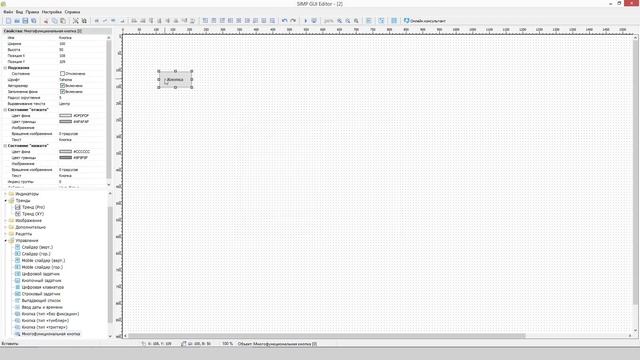Viewport: 640px width, 360px height.
Task: Click the Шрифт Tahoma value
Action: click(x=65, y=80)
